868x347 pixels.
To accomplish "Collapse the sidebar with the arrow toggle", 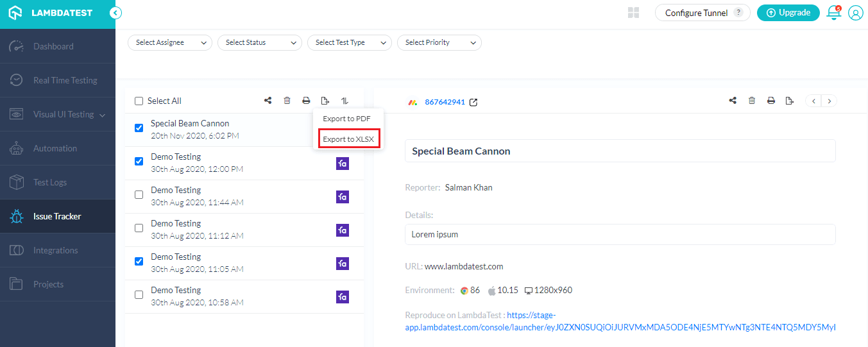I will (115, 13).
